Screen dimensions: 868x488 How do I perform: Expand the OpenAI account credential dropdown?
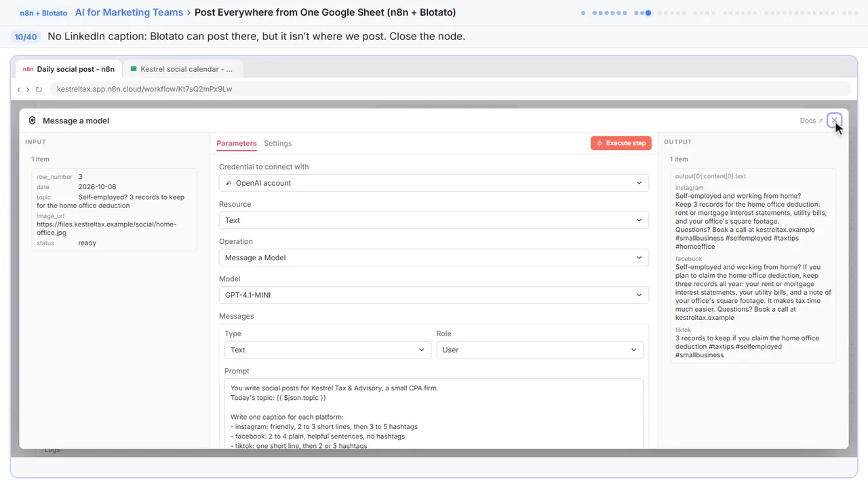(434, 183)
